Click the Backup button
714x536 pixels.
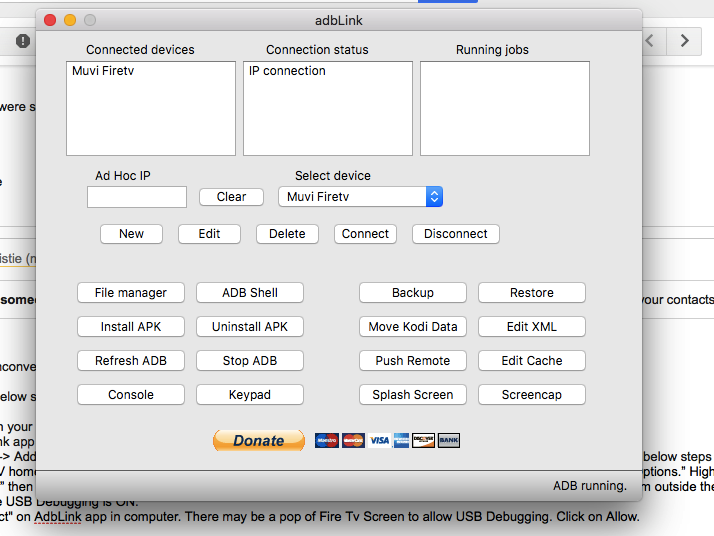[413, 292]
